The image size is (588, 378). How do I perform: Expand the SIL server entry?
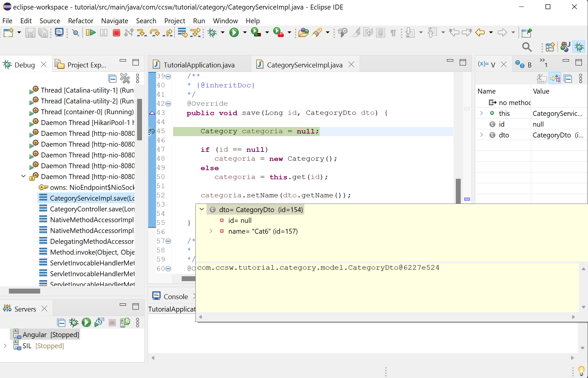click(5, 346)
